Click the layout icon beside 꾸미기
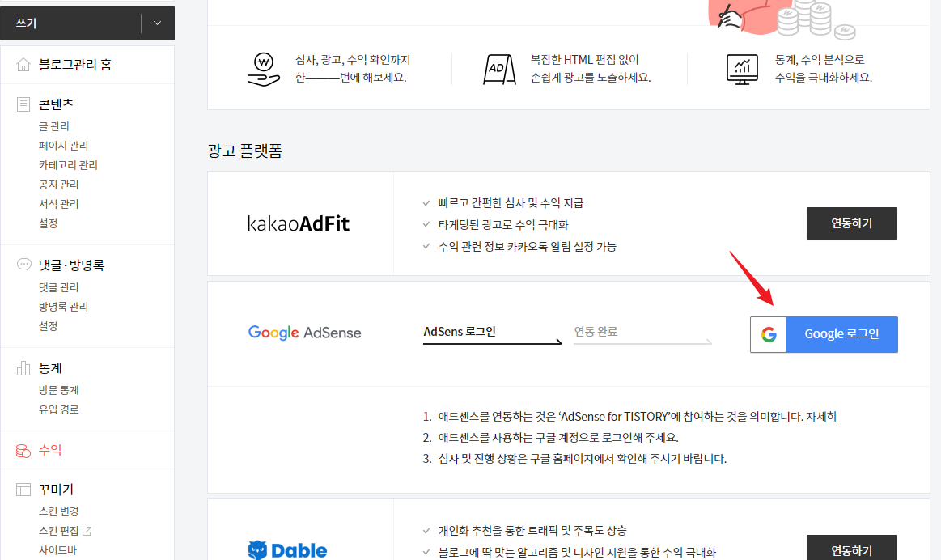 click(x=23, y=490)
